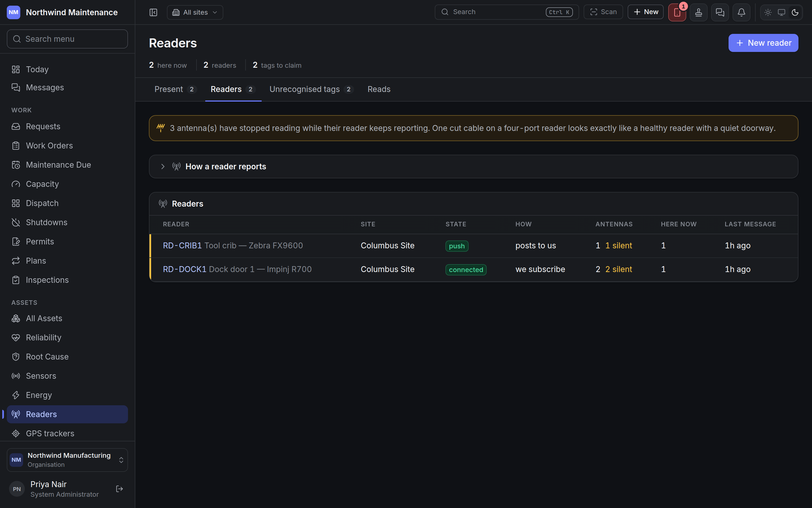Collapse the sidebar panel icon

tap(153, 12)
